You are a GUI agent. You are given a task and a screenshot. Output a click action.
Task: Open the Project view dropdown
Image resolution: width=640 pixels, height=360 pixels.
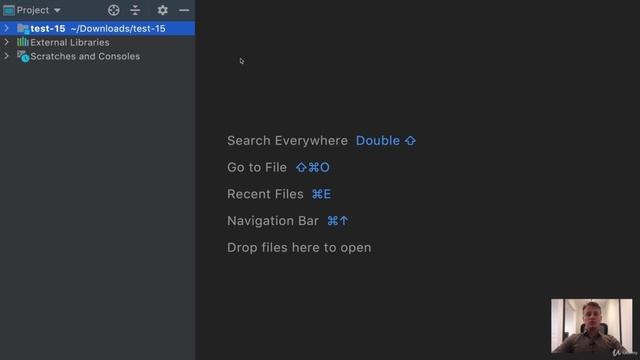coord(57,10)
